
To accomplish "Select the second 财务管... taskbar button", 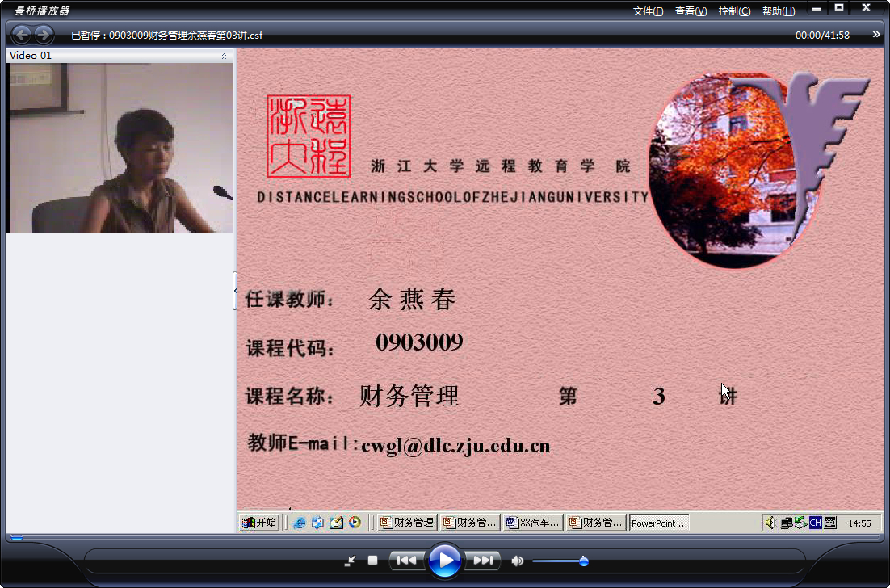I will tap(470, 522).
